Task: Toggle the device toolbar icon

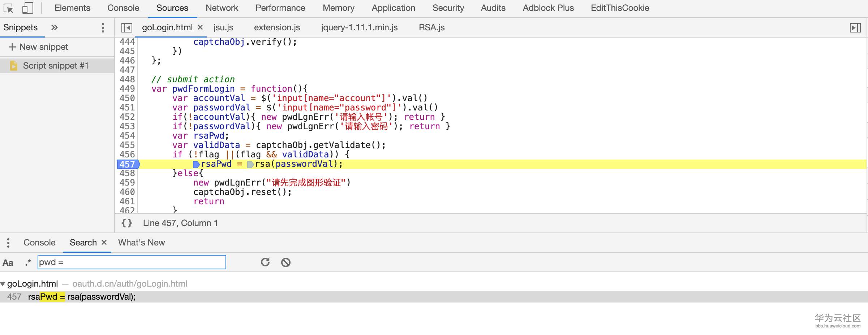Action: tap(27, 8)
